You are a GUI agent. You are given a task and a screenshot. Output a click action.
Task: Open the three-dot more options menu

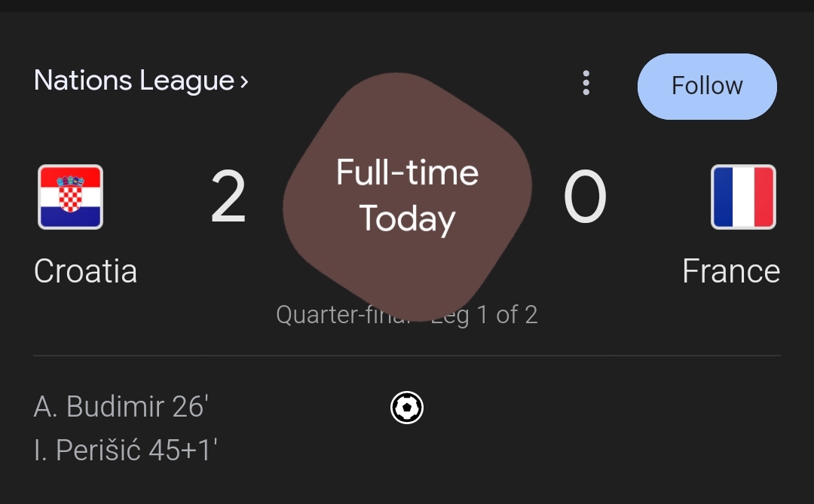(x=586, y=83)
